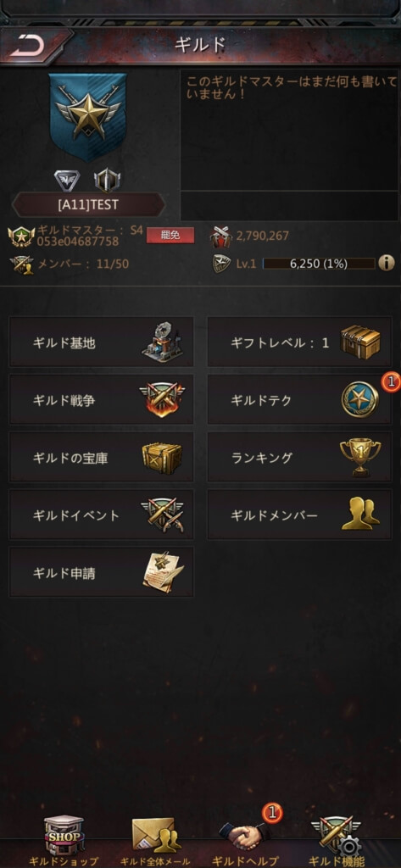Show ギルドメンバー member list
The width and height of the screenshot is (401, 868).
point(299,515)
